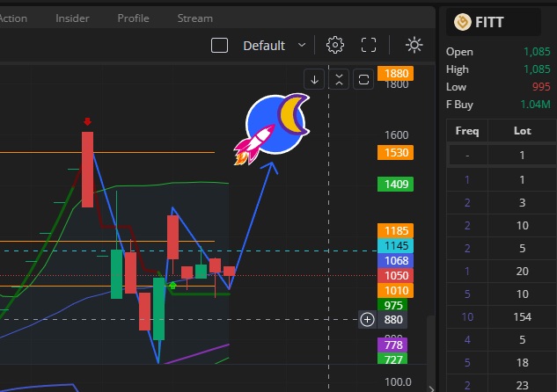Click the 778 purple price label
This screenshot has height=392, width=557.
pyautogui.click(x=392, y=345)
